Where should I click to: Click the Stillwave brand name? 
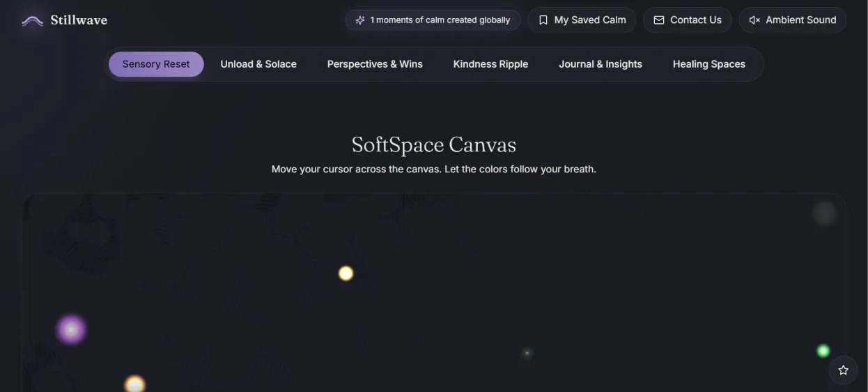(x=79, y=20)
